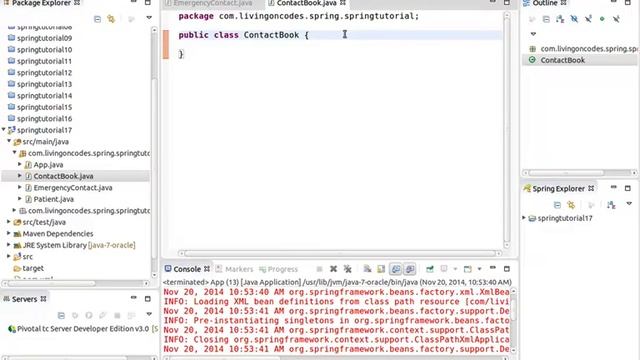Select Servers view tab
This screenshot has width=640, height=360.
(24, 299)
